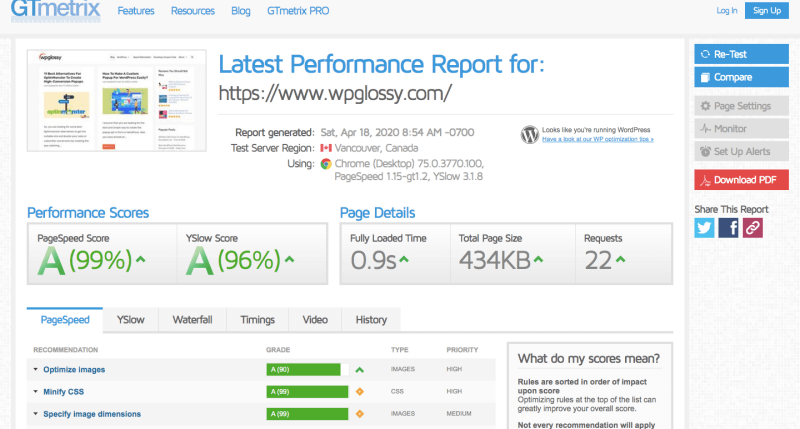Open the Resources menu

tap(193, 11)
